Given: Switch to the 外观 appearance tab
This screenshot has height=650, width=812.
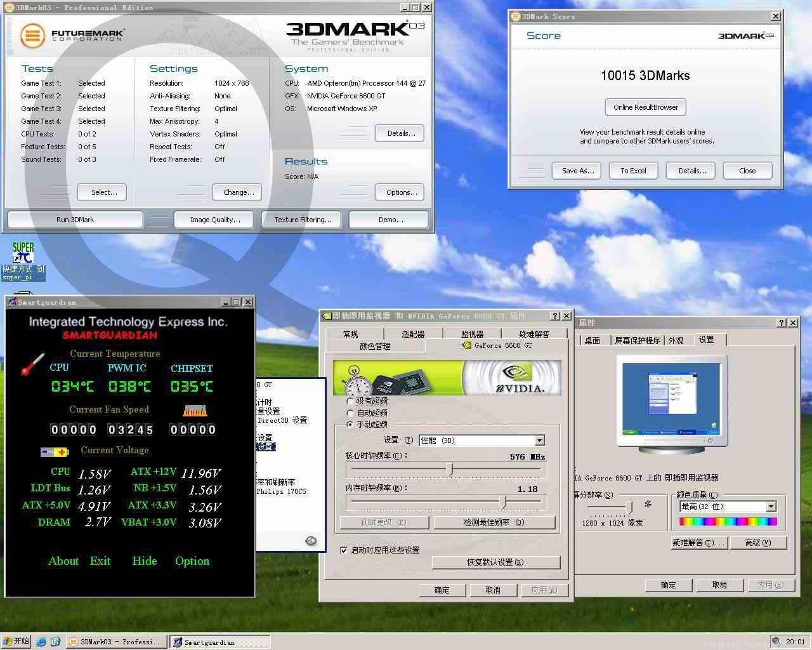Looking at the screenshot, I should pos(676,340).
